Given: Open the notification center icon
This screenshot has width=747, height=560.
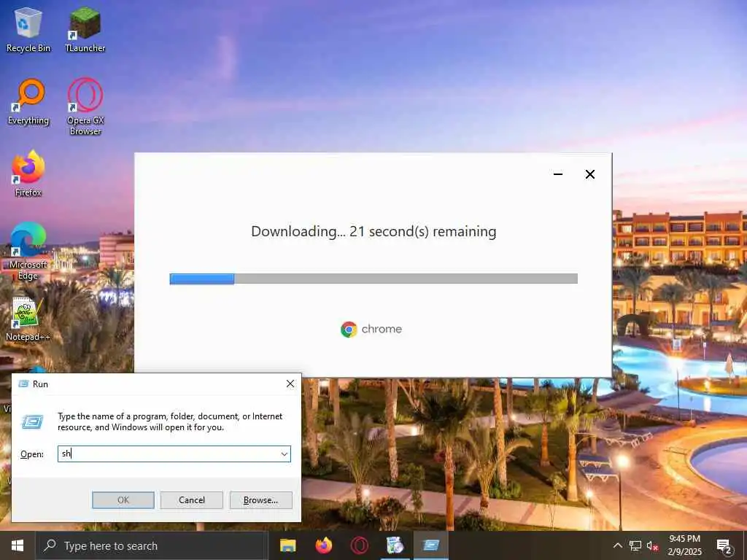Looking at the screenshot, I should point(724,545).
